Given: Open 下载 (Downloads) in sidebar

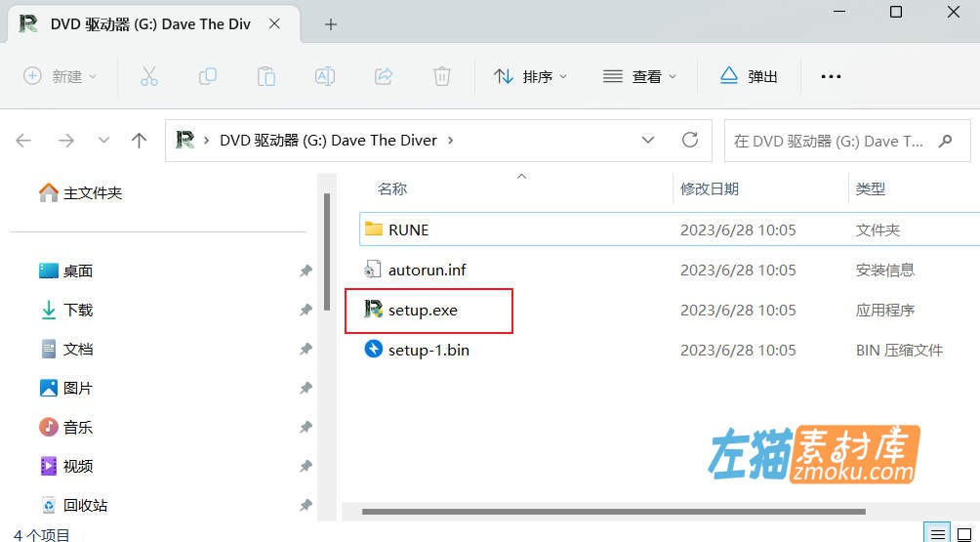Looking at the screenshot, I should [x=65, y=311].
